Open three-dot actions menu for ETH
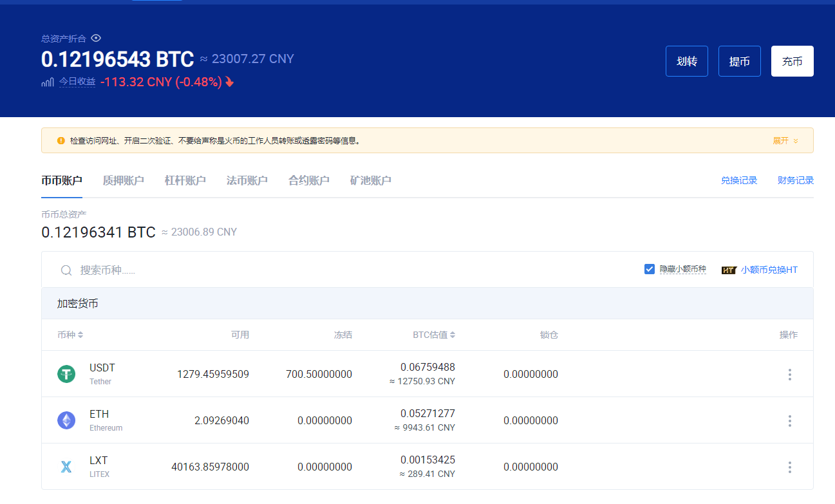 (790, 420)
